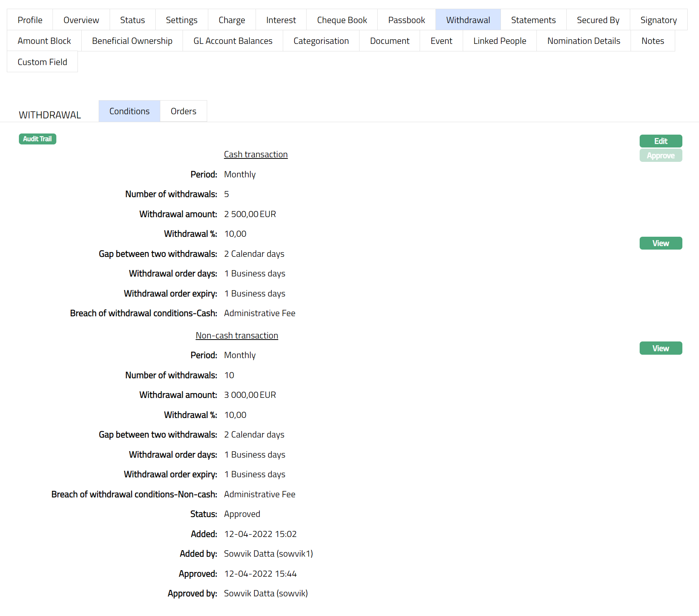Select the Signatory tab
Image resolution: width=699 pixels, height=616 pixels.
tap(658, 20)
